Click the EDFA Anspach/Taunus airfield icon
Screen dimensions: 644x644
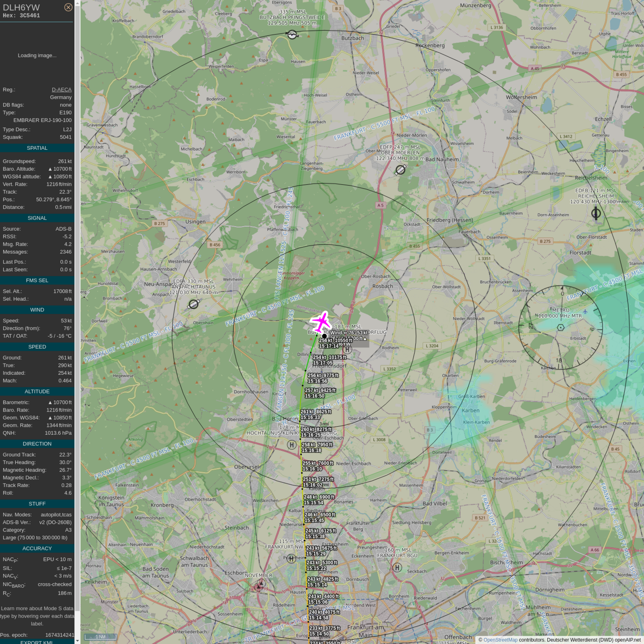[194, 304]
